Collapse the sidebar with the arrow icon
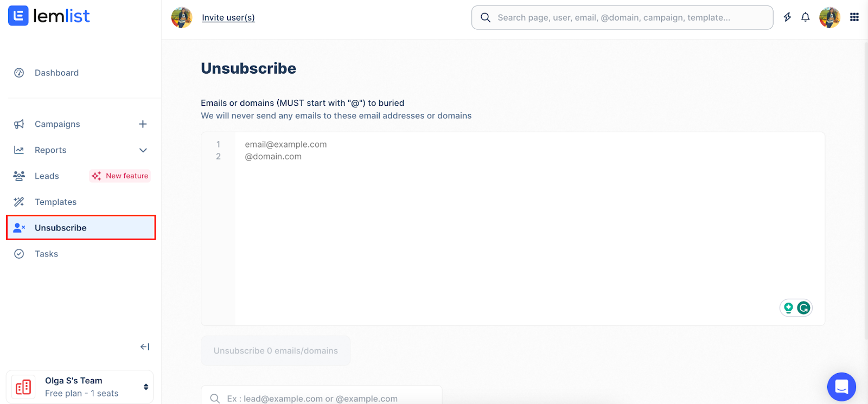This screenshot has height=404, width=868. [144, 347]
